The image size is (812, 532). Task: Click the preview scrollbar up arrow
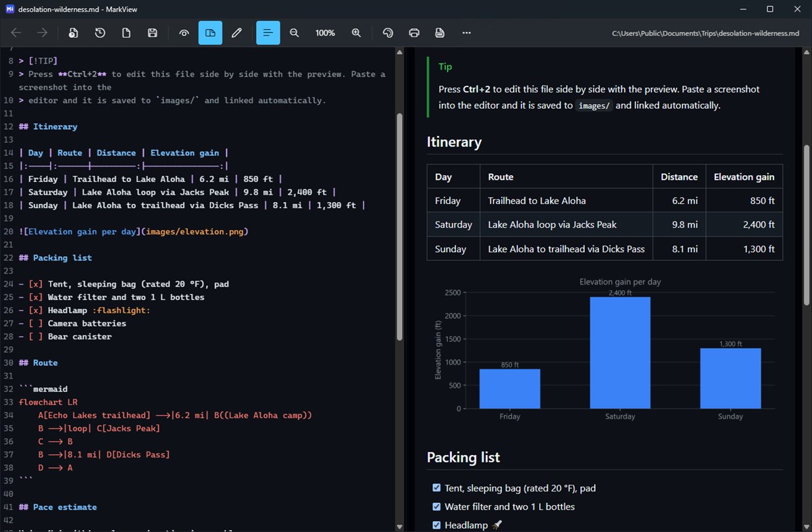[807, 51]
